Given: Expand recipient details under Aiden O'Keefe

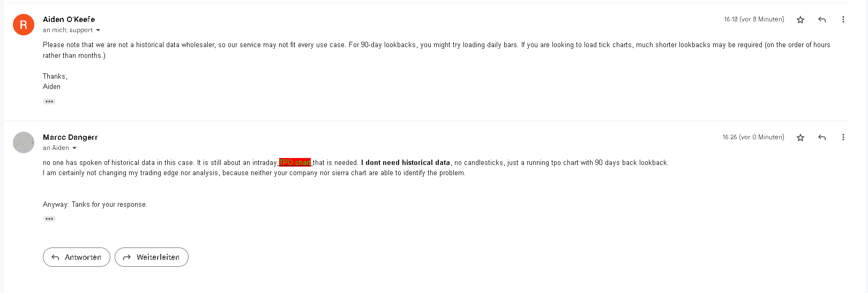Looking at the screenshot, I should click(98, 30).
